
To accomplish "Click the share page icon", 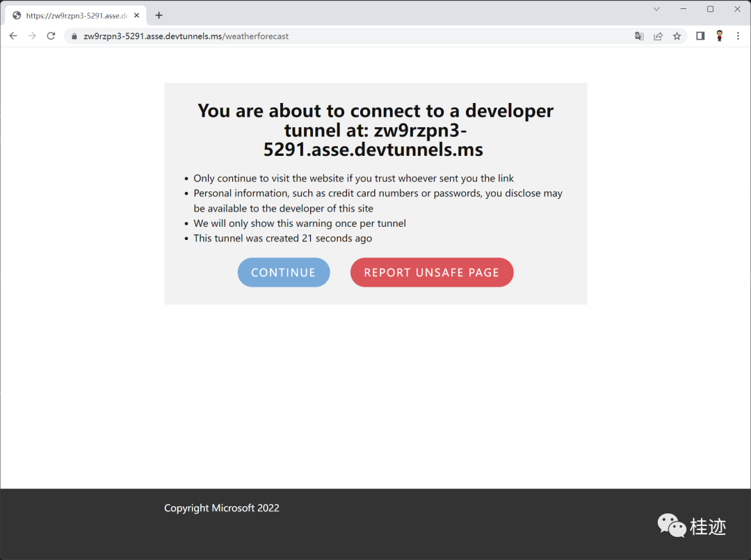I will (x=658, y=36).
